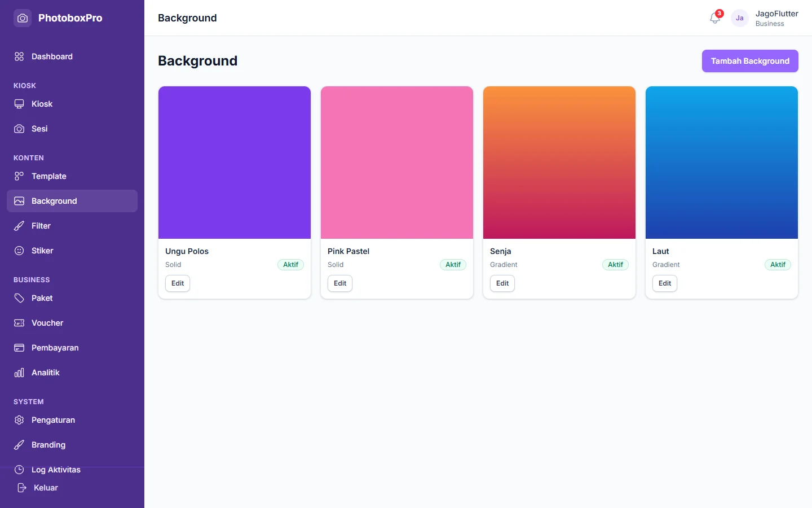
Task: Click the Ja user avatar
Action: (x=740, y=18)
